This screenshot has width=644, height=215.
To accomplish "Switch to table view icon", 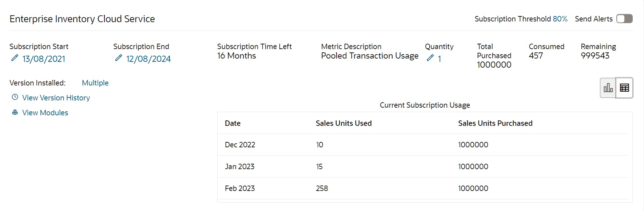I will coord(624,88).
